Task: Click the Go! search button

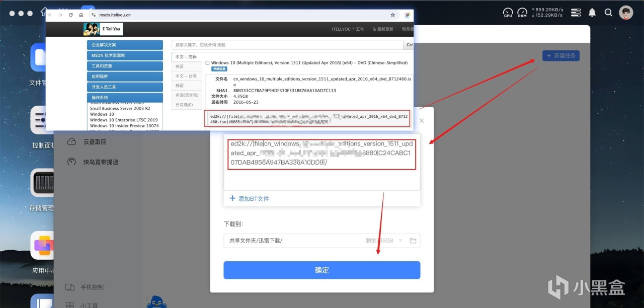Action: coord(409,45)
